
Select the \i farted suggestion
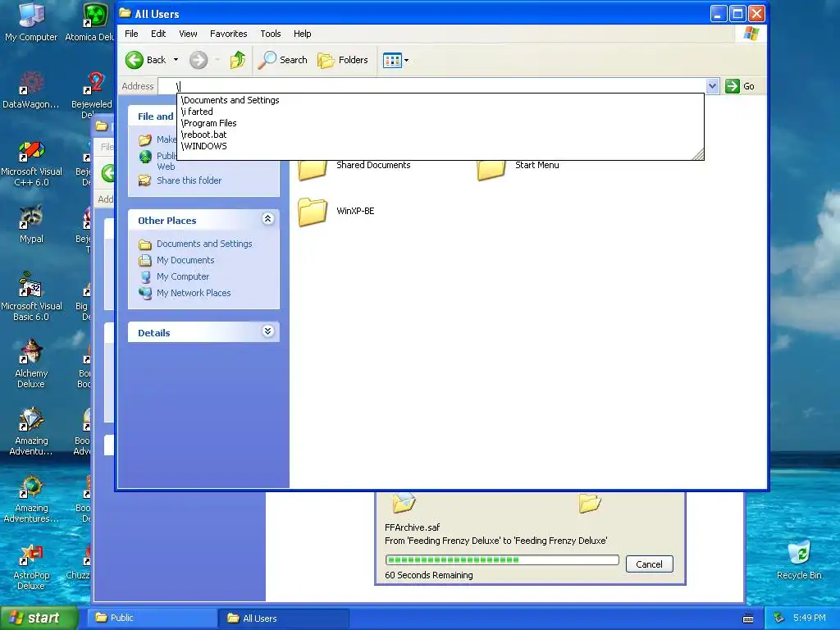441,112
